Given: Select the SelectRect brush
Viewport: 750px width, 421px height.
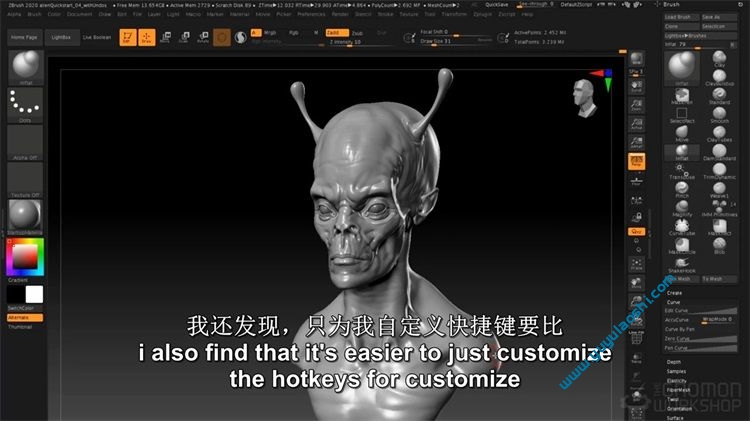Looking at the screenshot, I should click(x=682, y=115).
